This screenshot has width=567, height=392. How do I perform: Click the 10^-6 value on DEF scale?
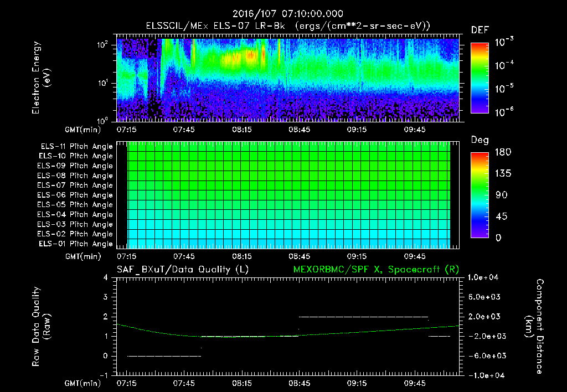504,112
